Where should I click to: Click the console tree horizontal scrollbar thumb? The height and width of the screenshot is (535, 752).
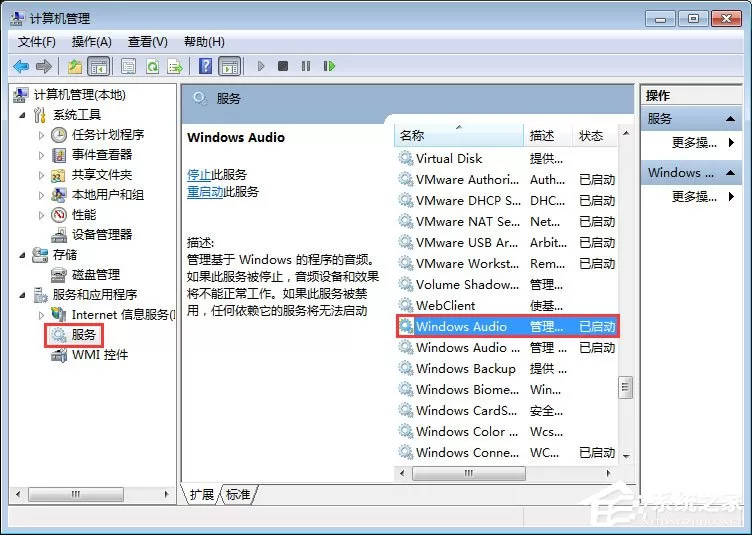coord(76,494)
